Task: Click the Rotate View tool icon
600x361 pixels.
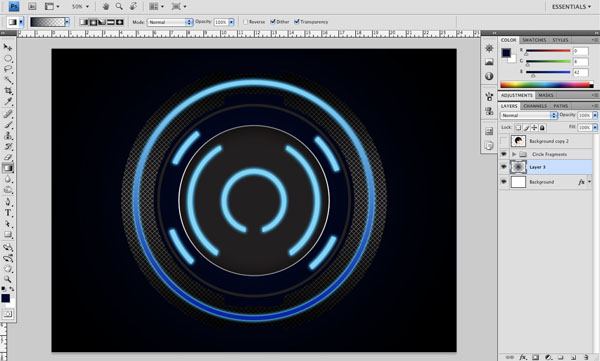Action: (133, 7)
